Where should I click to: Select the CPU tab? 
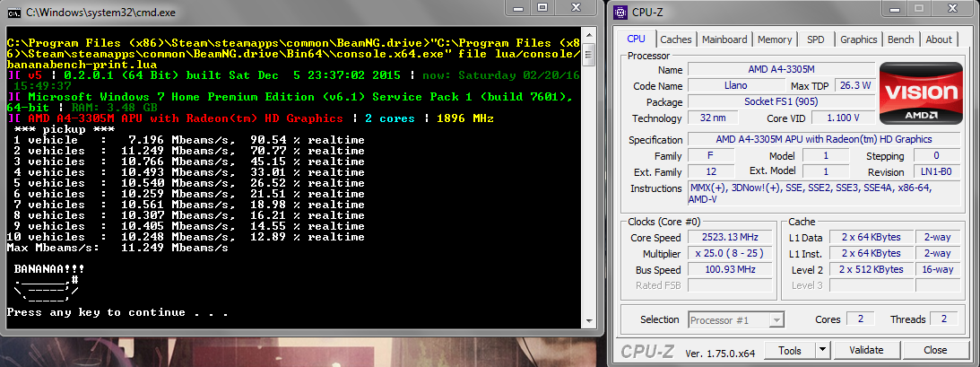click(636, 39)
